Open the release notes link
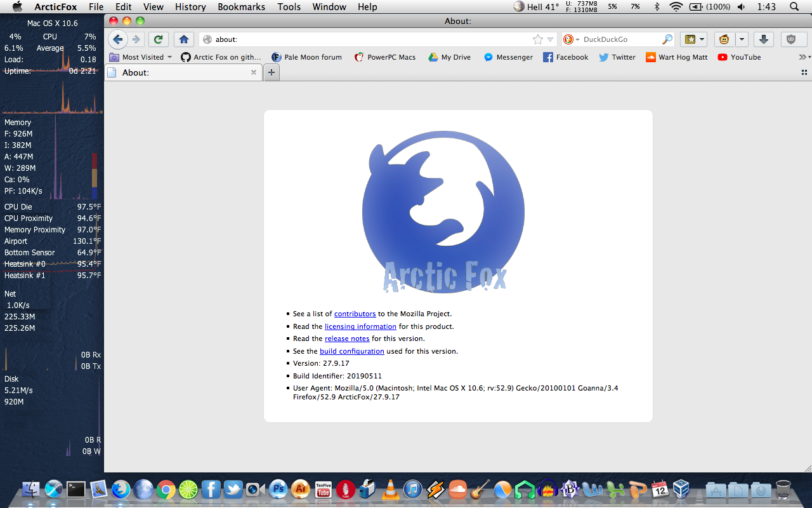The image size is (812, 508). coord(347,338)
